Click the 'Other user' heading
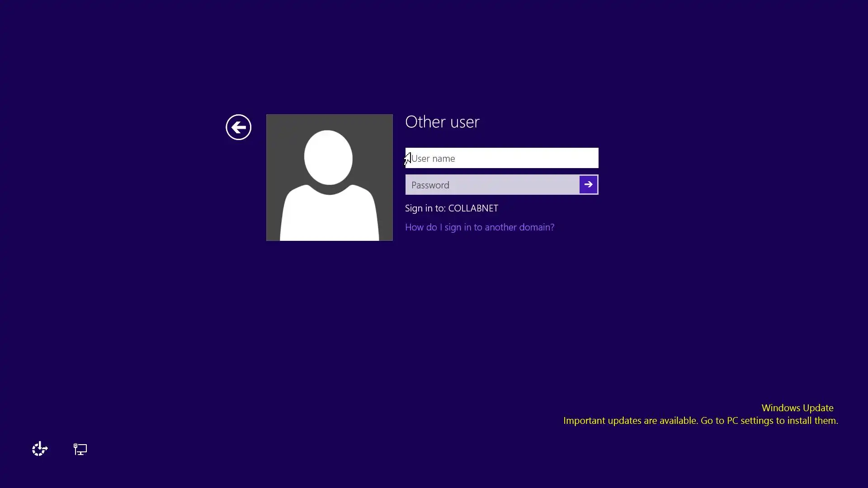Screen dimensions: 868x488 [442, 122]
